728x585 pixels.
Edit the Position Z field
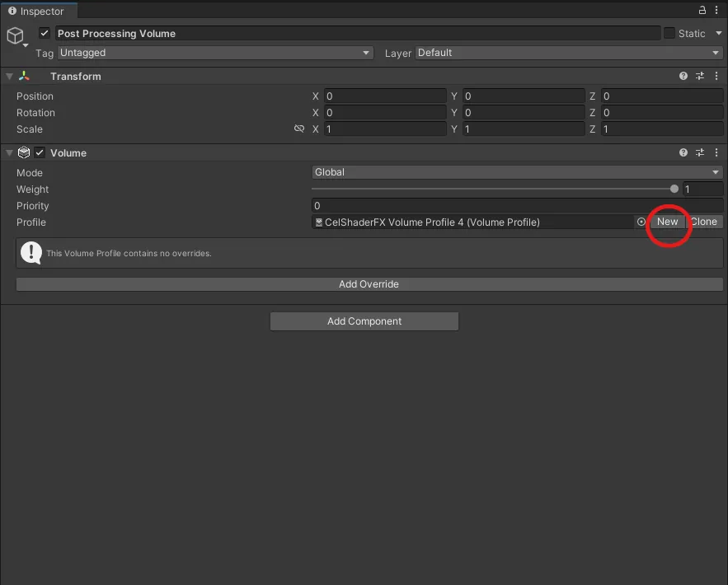[661, 96]
